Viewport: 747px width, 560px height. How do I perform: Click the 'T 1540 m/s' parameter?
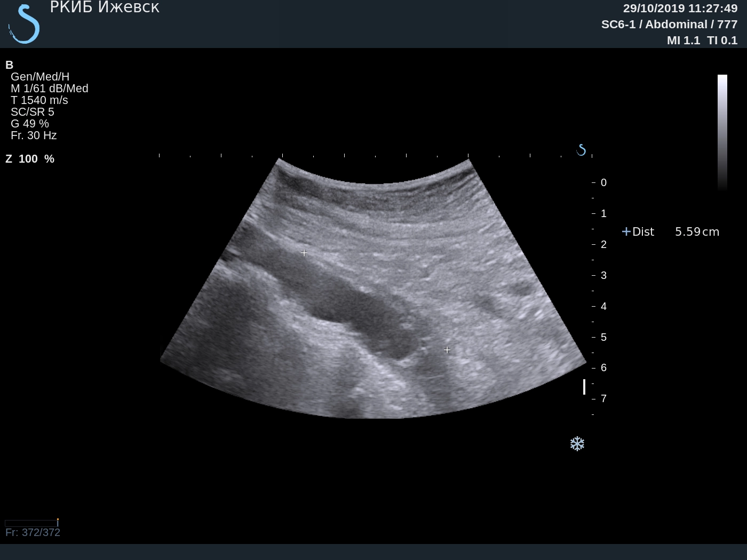click(x=39, y=100)
